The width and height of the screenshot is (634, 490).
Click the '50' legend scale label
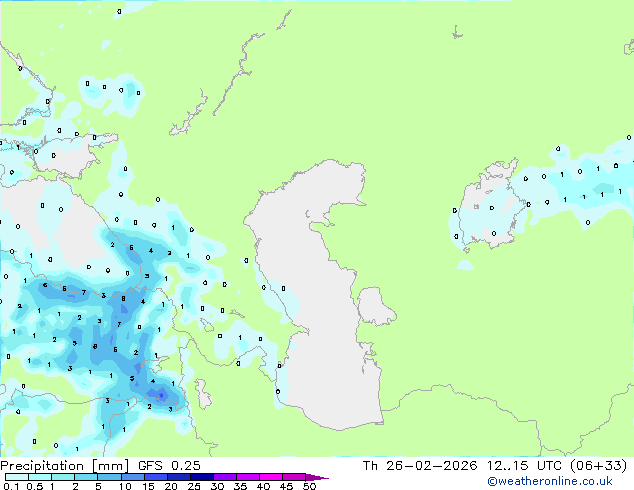tap(309, 486)
